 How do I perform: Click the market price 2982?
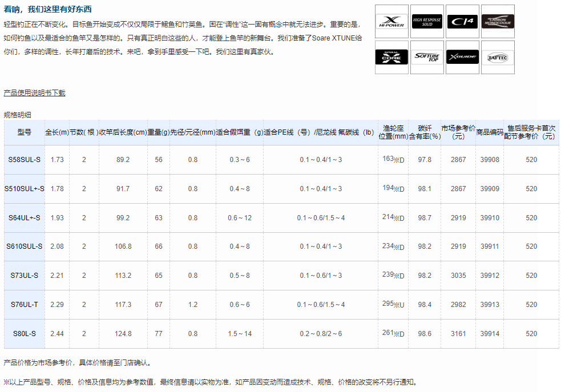tap(458, 305)
